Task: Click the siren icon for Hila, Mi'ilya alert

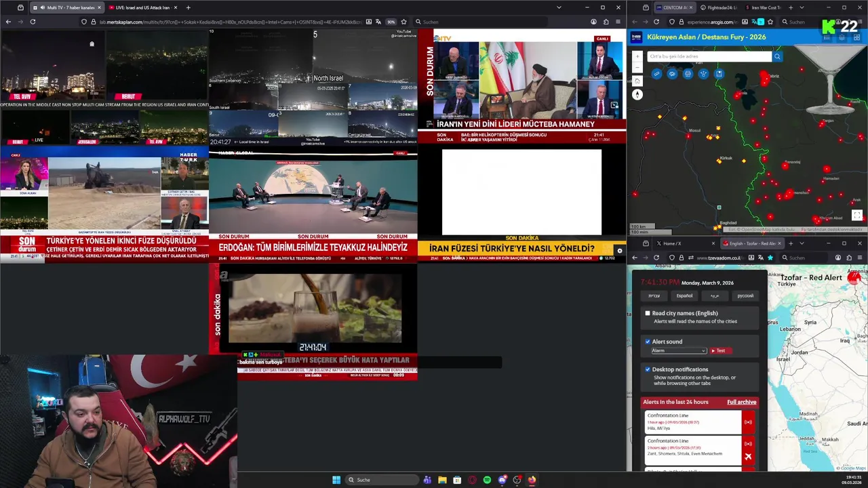Action: pyautogui.click(x=748, y=422)
